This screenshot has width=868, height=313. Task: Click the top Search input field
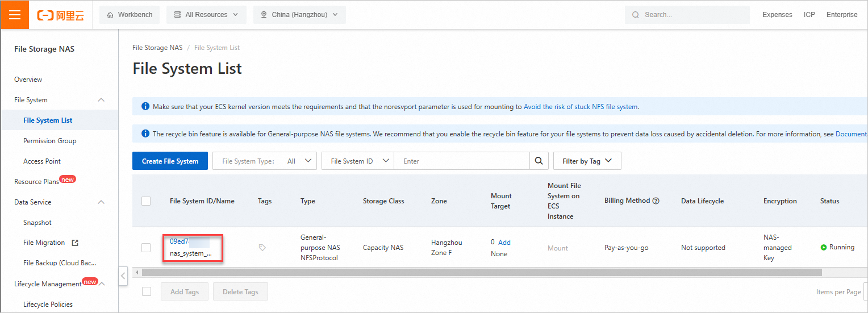click(687, 15)
